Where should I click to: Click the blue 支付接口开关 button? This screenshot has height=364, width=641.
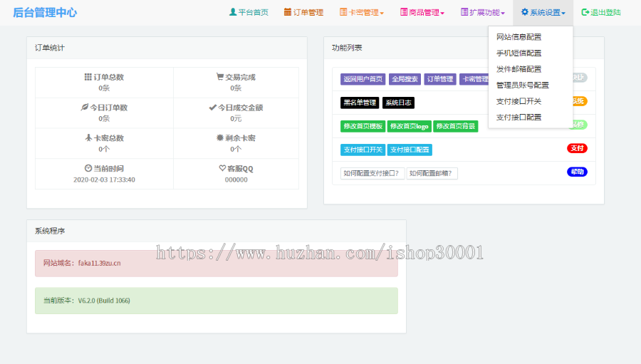(x=363, y=150)
